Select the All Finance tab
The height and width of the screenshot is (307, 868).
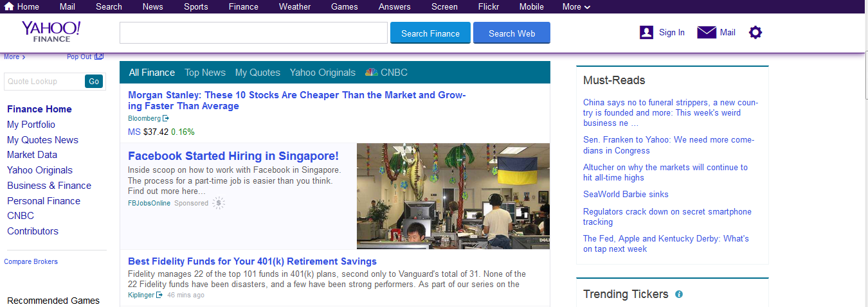coord(152,73)
